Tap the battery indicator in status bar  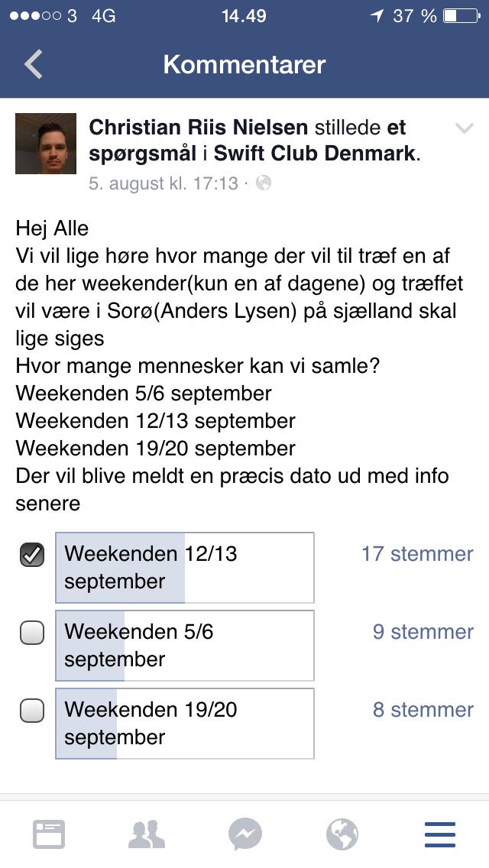[460, 15]
